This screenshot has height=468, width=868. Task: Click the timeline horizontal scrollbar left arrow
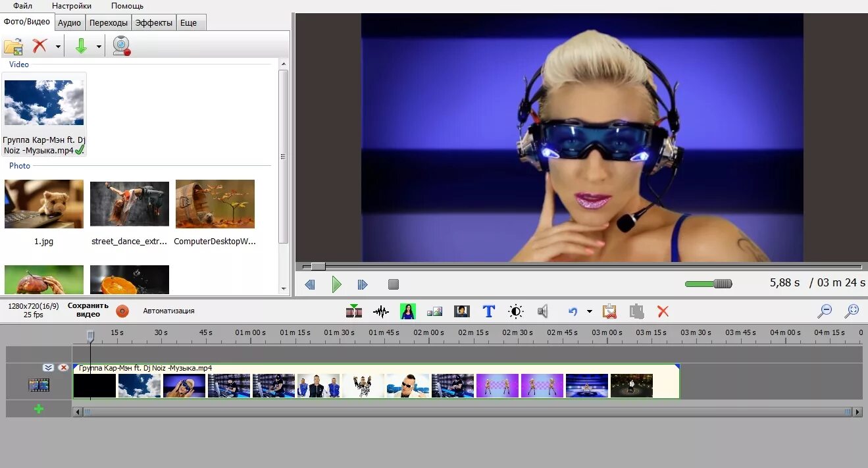pyautogui.click(x=78, y=412)
